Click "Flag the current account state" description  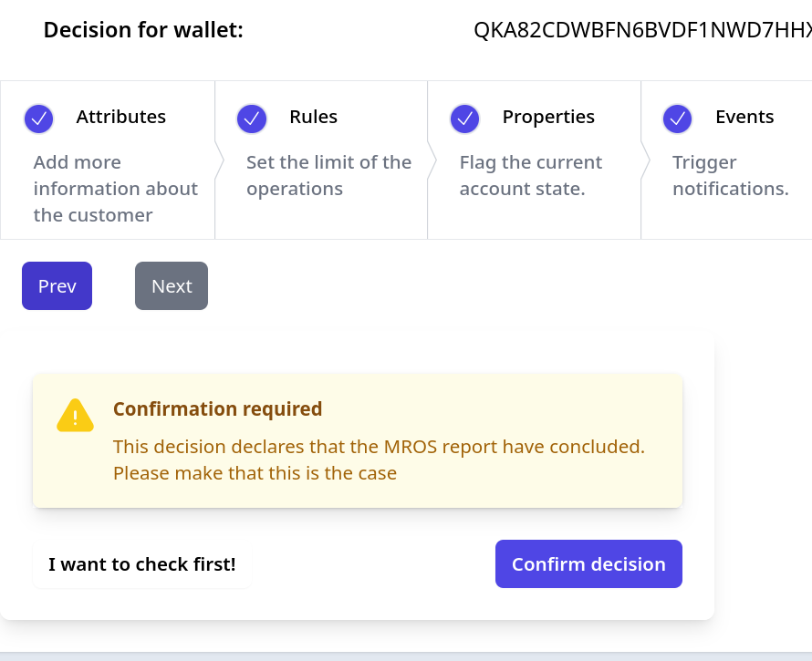pyautogui.click(x=531, y=175)
